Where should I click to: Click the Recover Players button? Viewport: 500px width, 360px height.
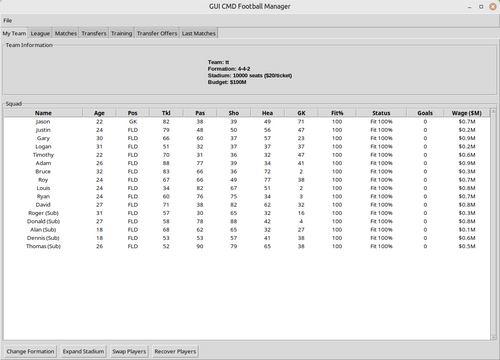tap(175, 351)
